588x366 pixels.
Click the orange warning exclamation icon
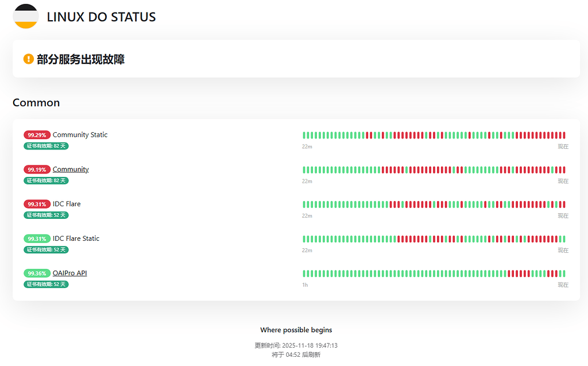click(x=29, y=59)
